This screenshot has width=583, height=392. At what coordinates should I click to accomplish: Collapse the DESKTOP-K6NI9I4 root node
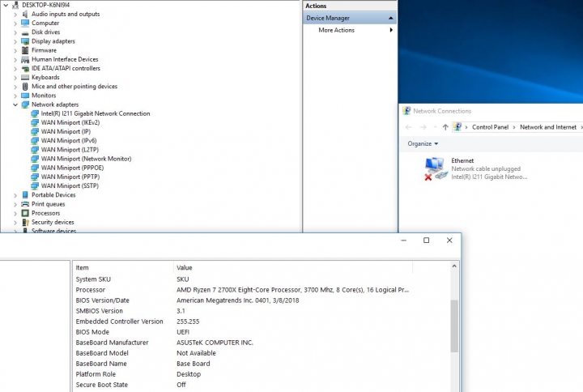[6, 5]
